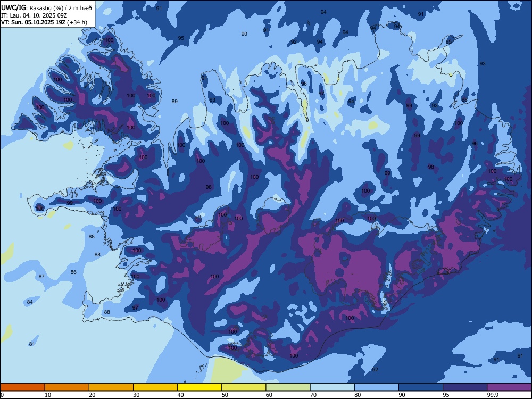Click the legend scale label 80
Screen dimensions: 532x399
coord(358,395)
